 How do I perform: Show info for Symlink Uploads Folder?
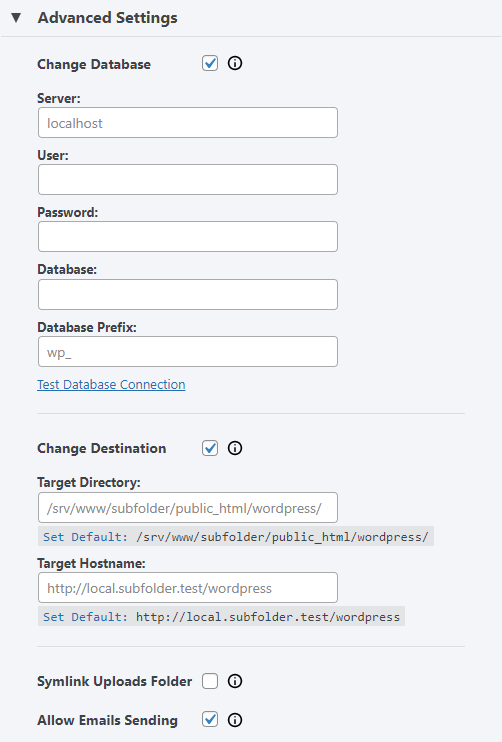point(235,681)
